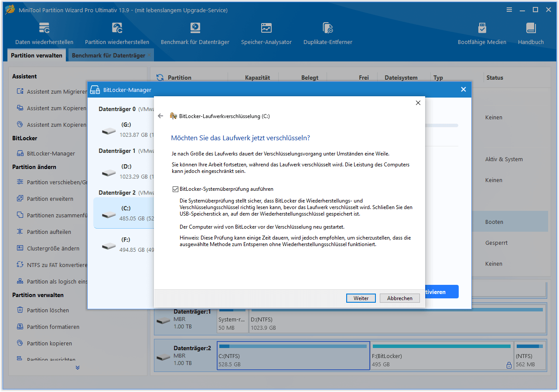The width and height of the screenshot is (559, 392).
Task: Open Partition zusammenführen in sidebar
Action: [x=51, y=215]
